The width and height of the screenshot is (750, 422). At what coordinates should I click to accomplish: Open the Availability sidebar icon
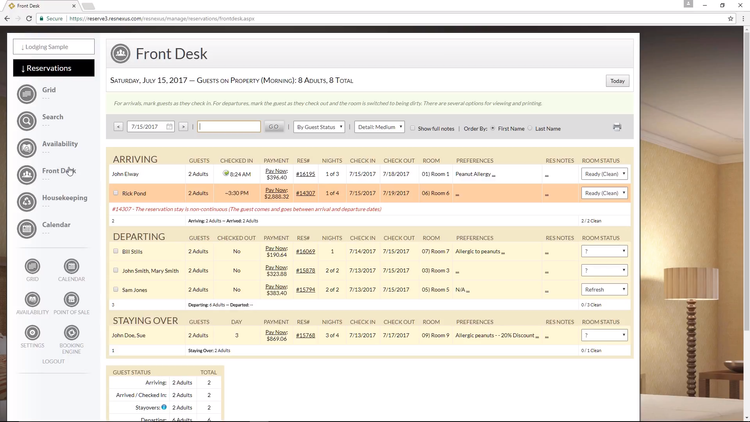point(27,148)
